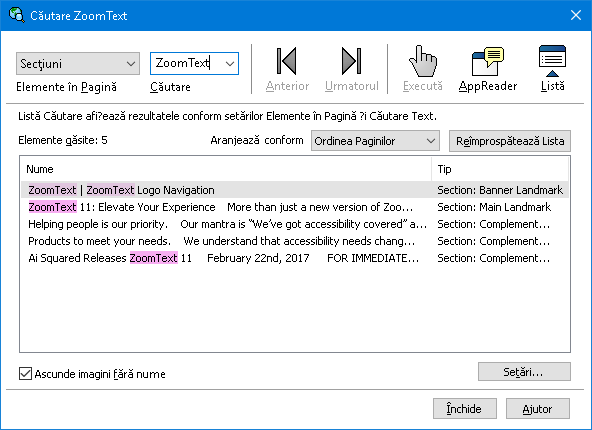Sort by the Nume column header

[x=227, y=169]
